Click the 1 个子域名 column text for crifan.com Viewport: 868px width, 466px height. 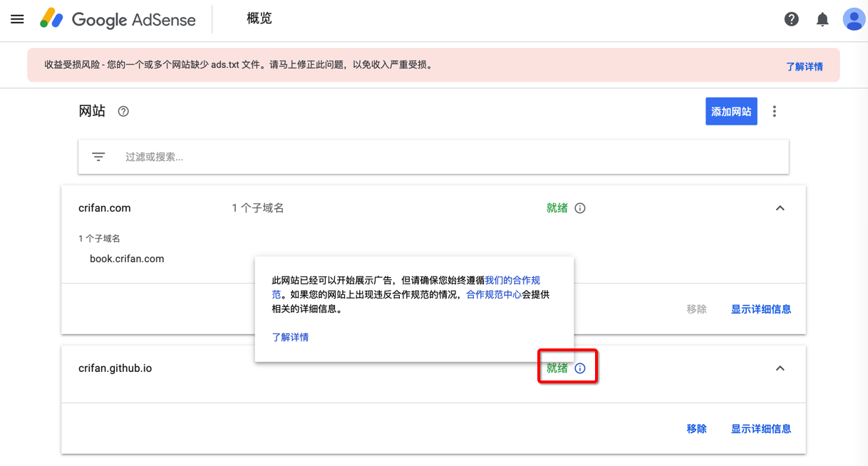258,208
